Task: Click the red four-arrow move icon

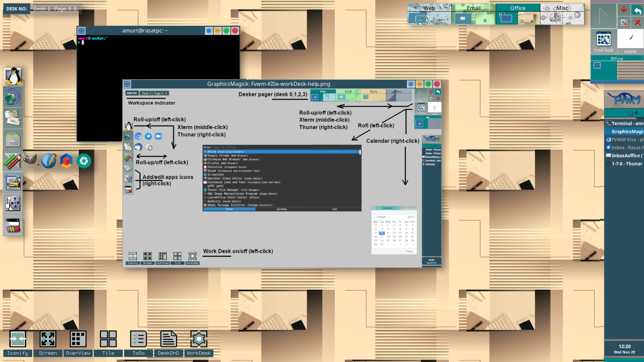Action: point(624,10)
